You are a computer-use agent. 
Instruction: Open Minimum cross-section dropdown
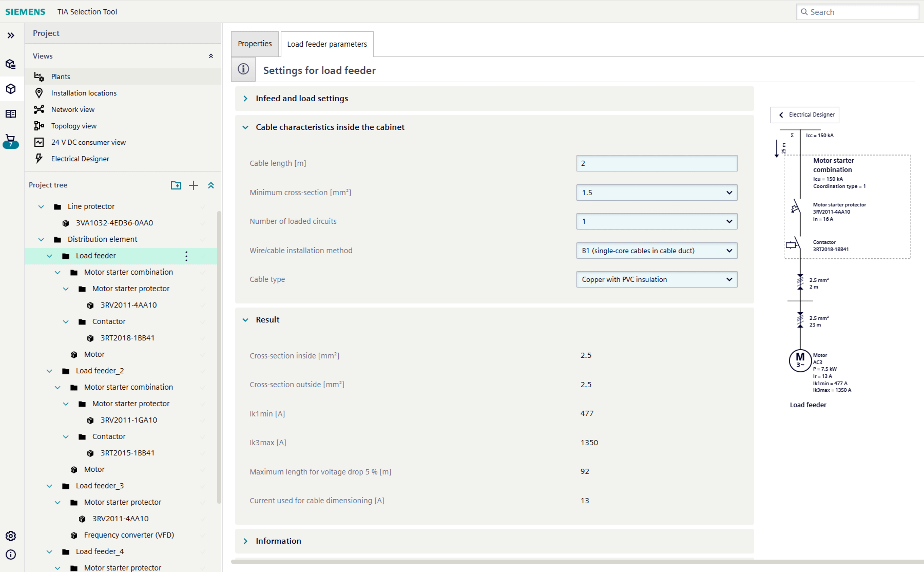click(x=657, y=193)
